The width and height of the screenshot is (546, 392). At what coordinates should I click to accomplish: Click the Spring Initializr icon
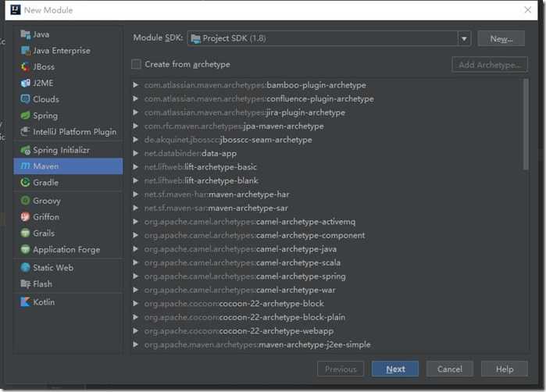[x=26, y=150]
